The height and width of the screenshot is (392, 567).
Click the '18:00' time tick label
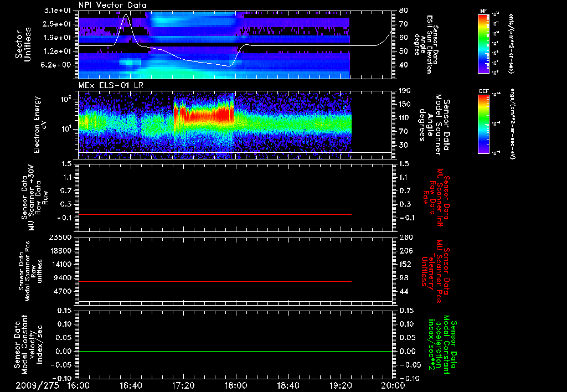236,385
